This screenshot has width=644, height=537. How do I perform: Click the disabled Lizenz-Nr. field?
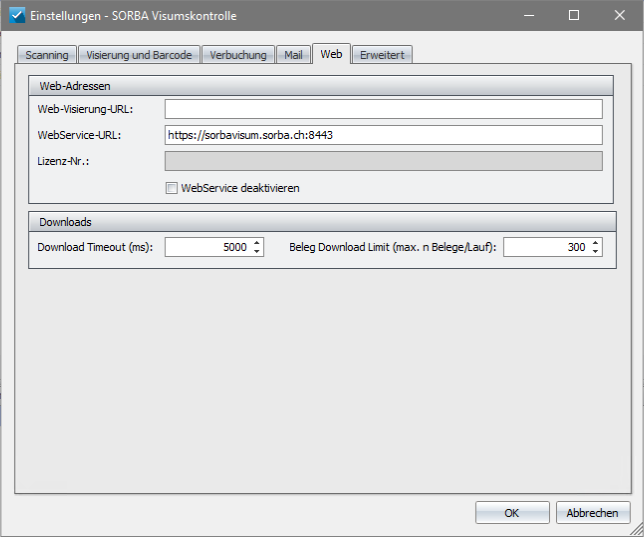click(384, 161)
